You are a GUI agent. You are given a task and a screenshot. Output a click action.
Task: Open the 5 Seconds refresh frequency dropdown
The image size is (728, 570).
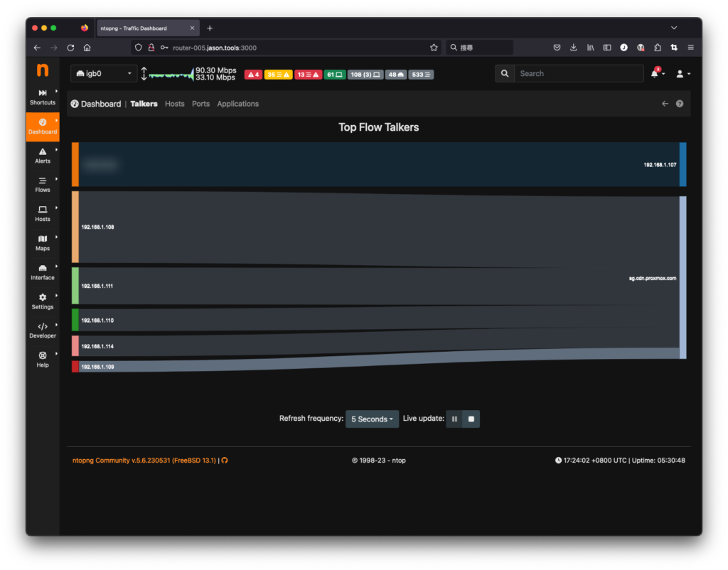click(x=372, y=419)
